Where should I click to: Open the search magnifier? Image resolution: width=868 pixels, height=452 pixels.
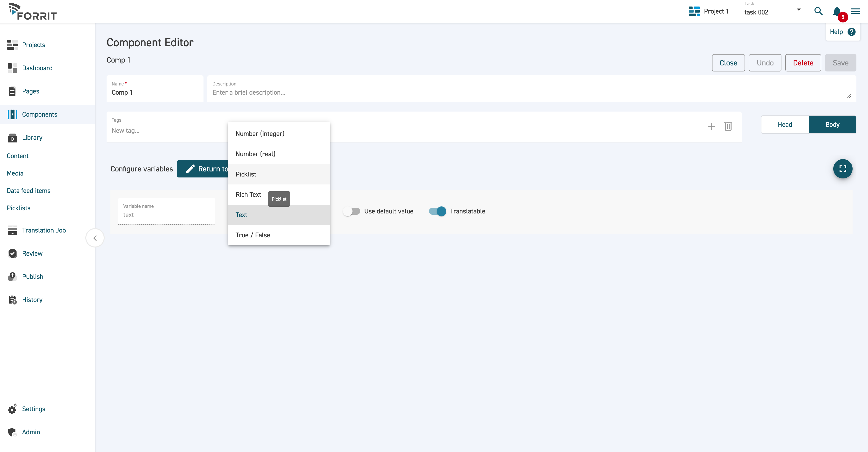click(818, 11)
